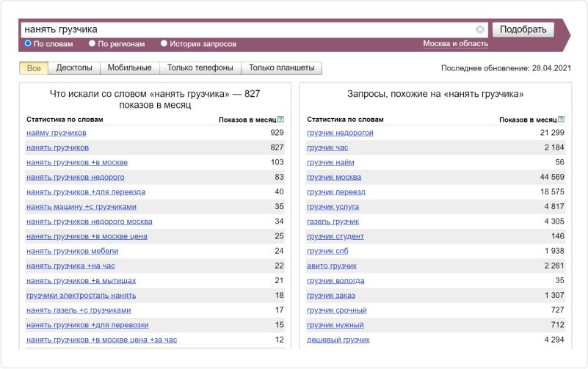Select the 'История запросов' radio button
Viewport: 588px width, 369px height.
pos(164,43)
